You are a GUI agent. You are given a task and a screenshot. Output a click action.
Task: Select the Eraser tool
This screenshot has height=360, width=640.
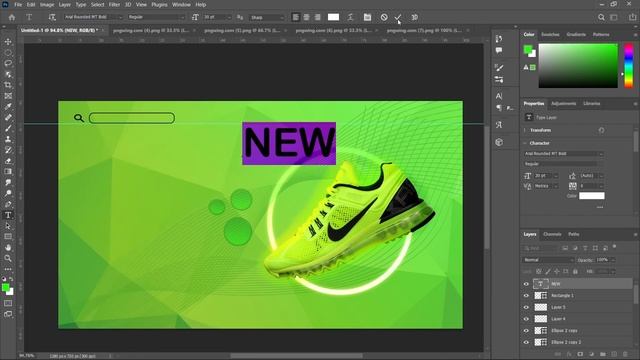point(8,161)
